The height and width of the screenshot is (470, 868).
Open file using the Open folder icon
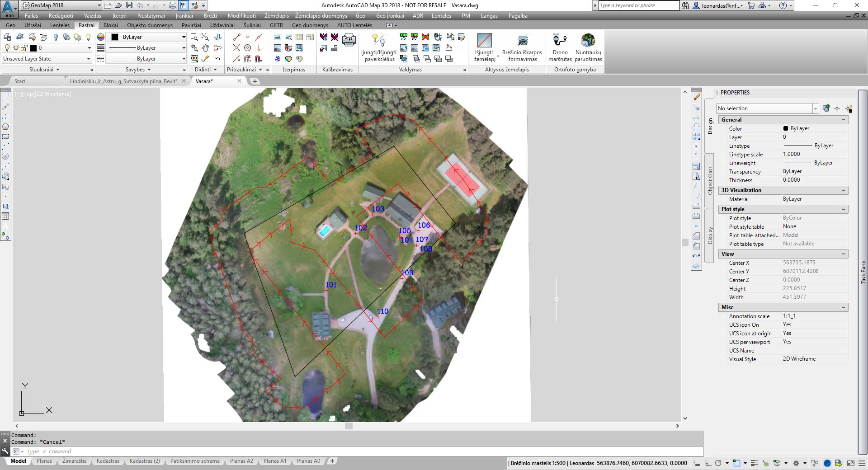click(118, 5)
